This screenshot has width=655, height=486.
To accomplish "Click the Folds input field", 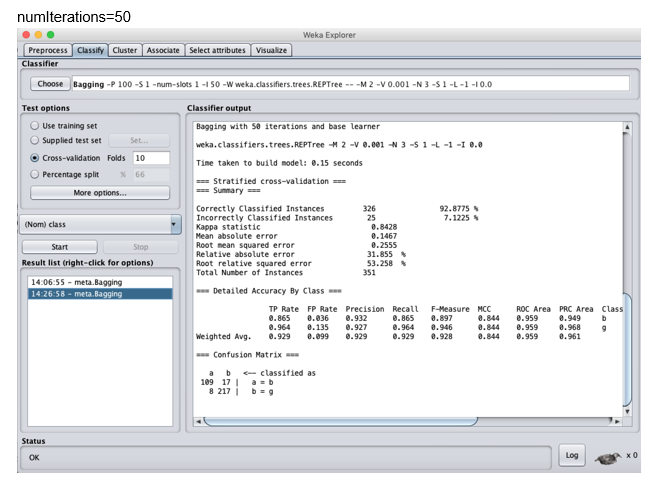I will coord(151,158).
